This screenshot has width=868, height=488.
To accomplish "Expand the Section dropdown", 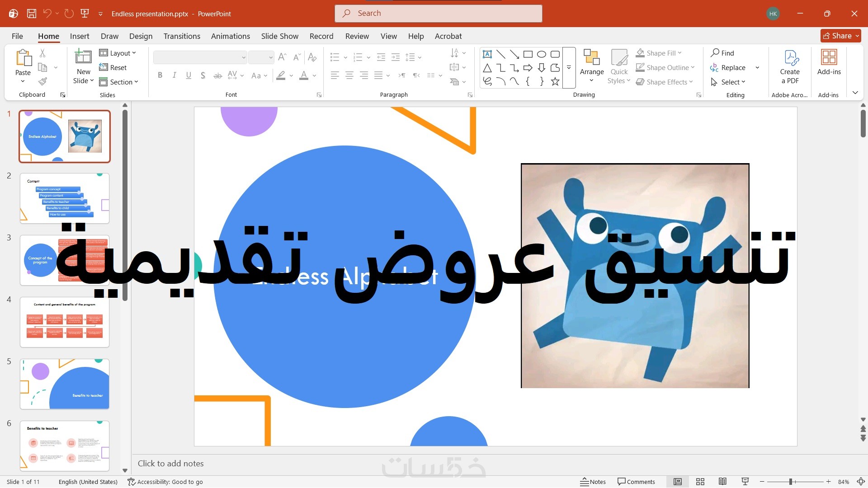I will click(118, 82).
